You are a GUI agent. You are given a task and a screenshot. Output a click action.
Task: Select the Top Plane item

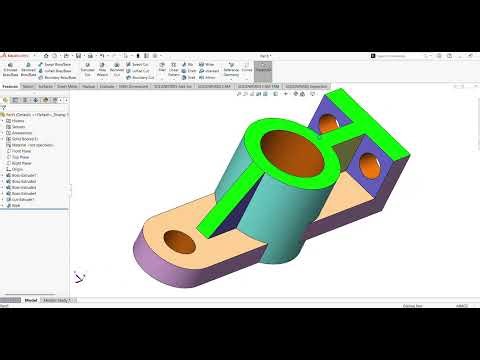(18, 157)
